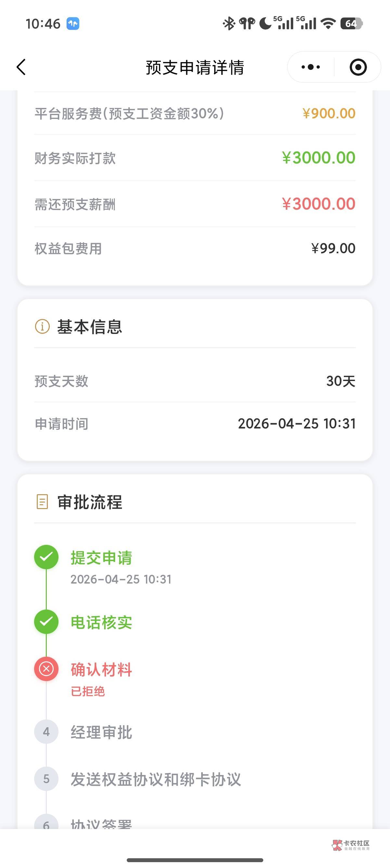Viewport: 390px width, 868px height.
Task: Tap the green check for 电话核实 step
Action: pos(46,622)
